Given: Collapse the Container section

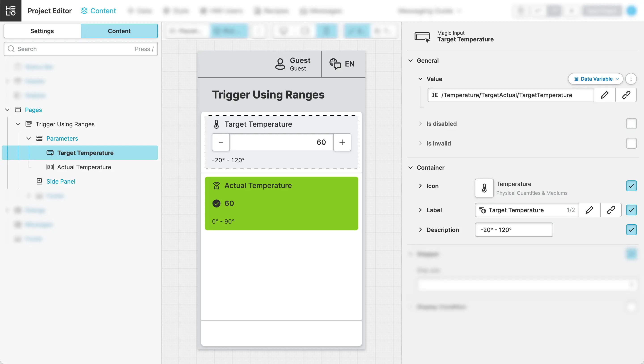Looking at the screenshot, I should (411, 167).
